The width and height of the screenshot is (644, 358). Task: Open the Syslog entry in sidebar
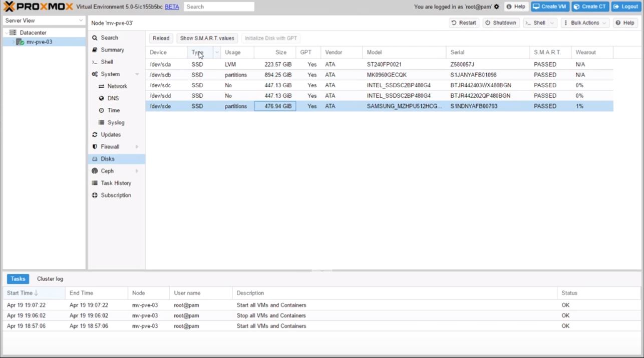116,122
